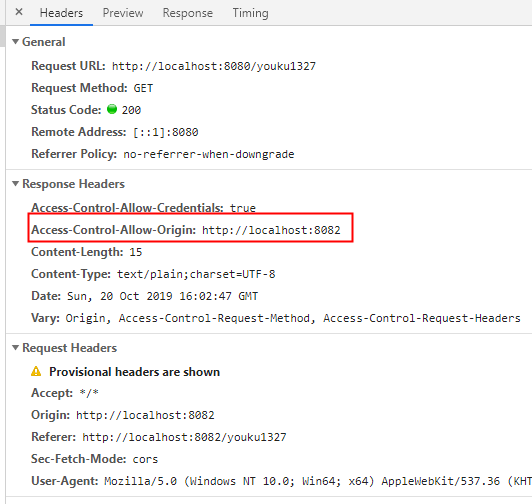The height and width of the screenshot is (504, 532).
Task: Close the request details panel
Action: tap(19, 12)
